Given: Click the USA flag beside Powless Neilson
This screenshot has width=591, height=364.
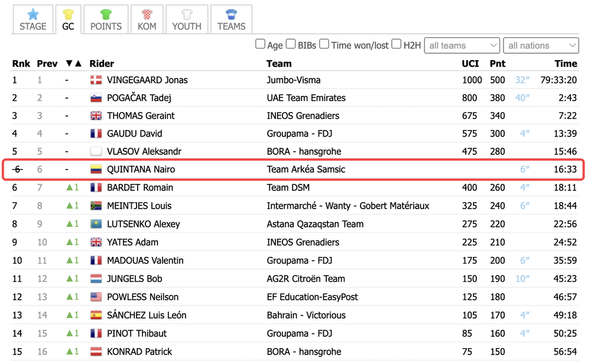Looking at the screenshot, I should pyautogui.click(x=96, y=297).
